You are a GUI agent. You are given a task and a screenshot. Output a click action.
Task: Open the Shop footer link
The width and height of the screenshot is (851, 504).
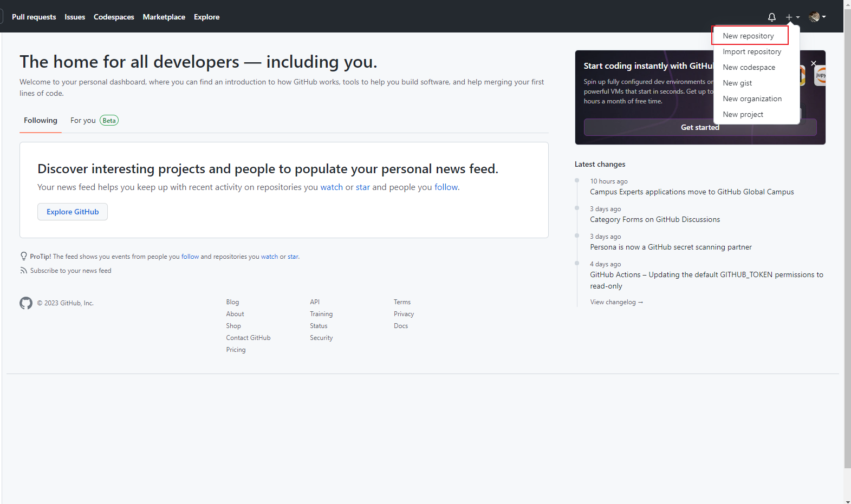click(233, 326)
